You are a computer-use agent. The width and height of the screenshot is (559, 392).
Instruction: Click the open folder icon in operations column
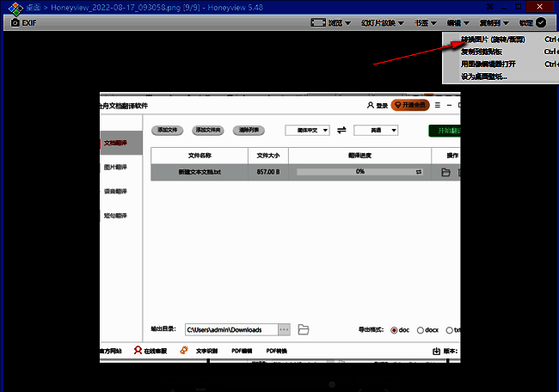point(445,172)
